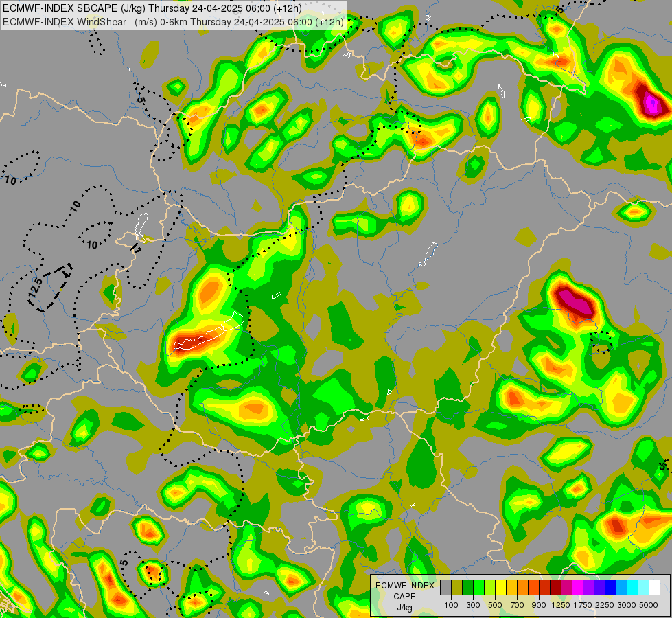Click legend value 500
The image size is (672, 618).
pyautogui.click(x=495, y=605)
